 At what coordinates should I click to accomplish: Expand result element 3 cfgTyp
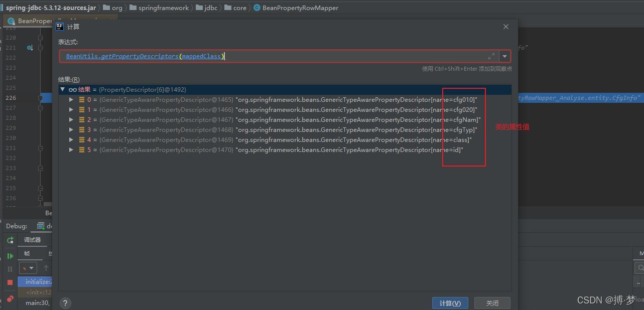coord(71,130)
